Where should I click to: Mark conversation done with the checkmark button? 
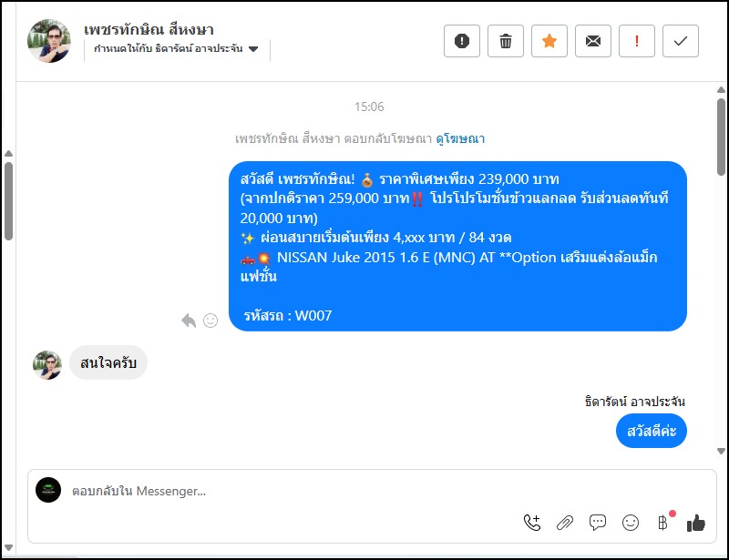tap(680, 41)
